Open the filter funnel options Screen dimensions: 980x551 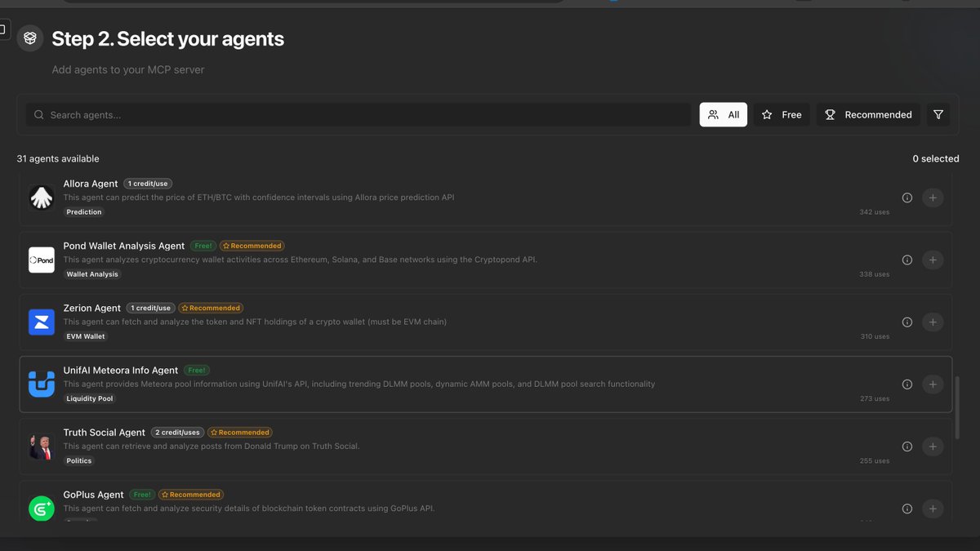pyautogui.click(x=938, y=114)
